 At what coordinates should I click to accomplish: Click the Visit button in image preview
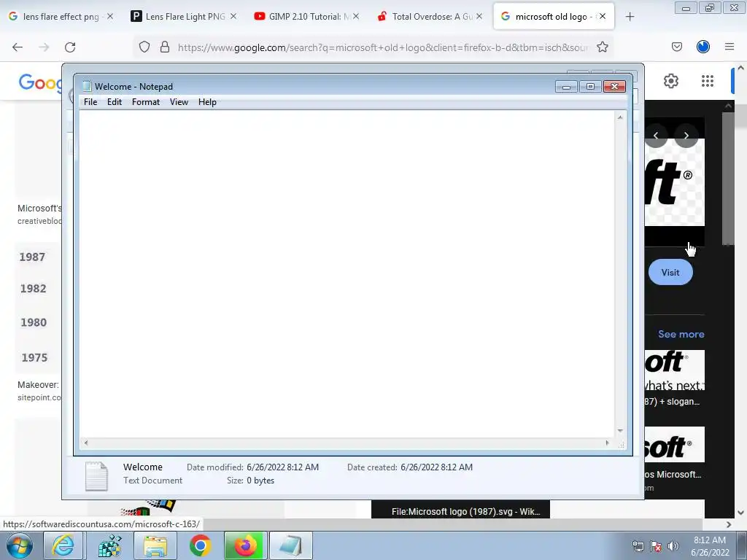670,273
